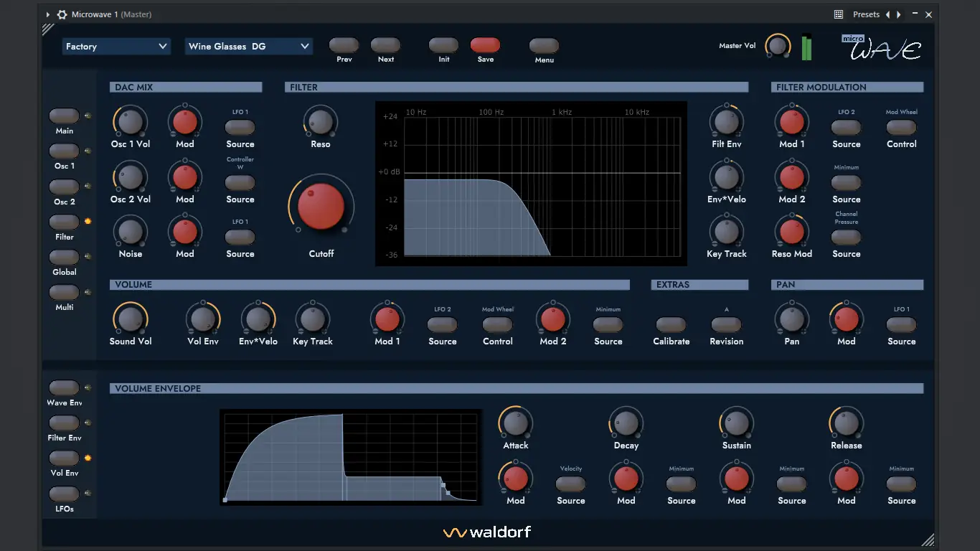The height and width of the screenshot is (551, 980).
Task: Open the LFO 1 Source in Pan section
Action: click(x=902, y=325)
